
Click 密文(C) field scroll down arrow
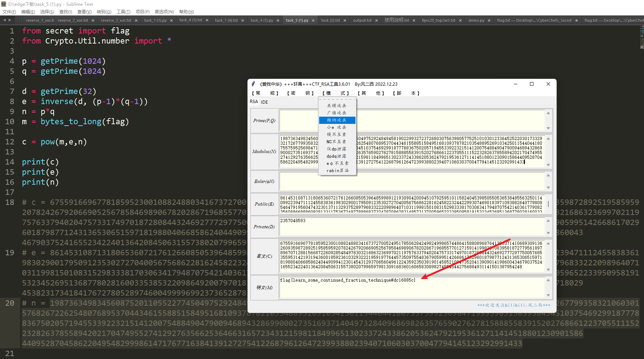tap(548, 269)
